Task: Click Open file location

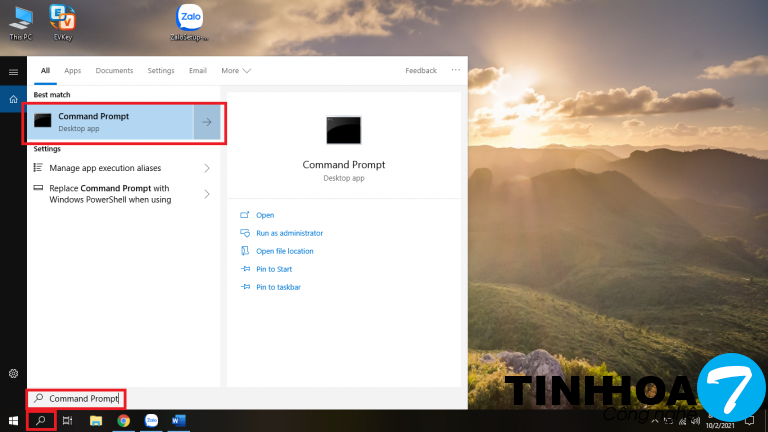Action: tap(284, 251)
